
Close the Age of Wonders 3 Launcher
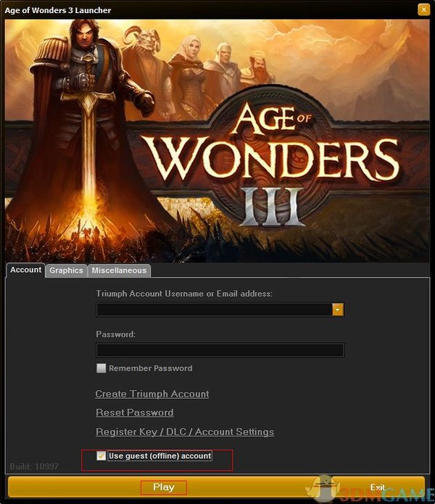(423, 9)
